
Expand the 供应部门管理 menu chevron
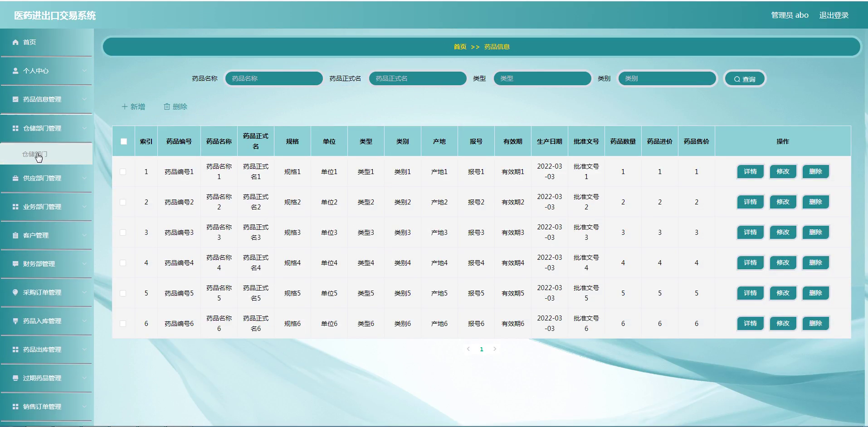click(84, 178)
